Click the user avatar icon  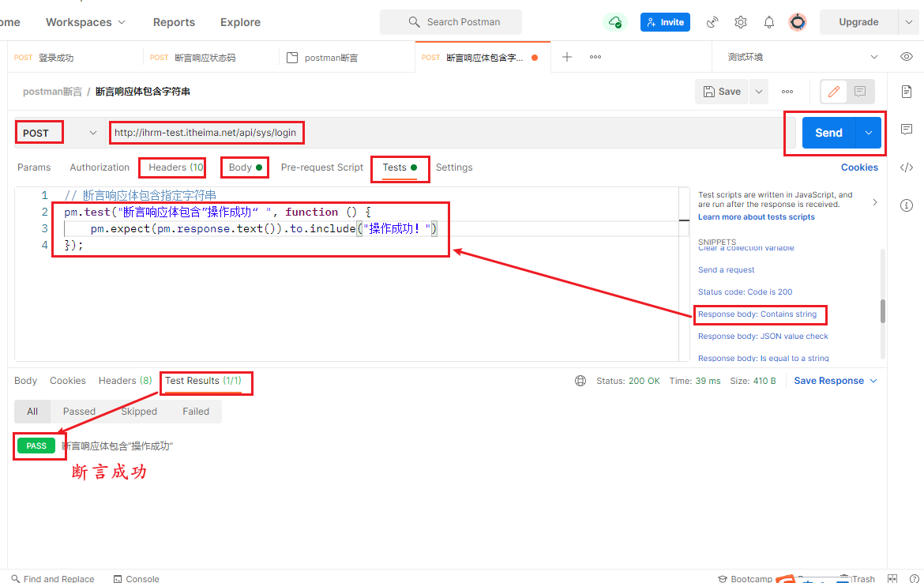pos(798,22)
